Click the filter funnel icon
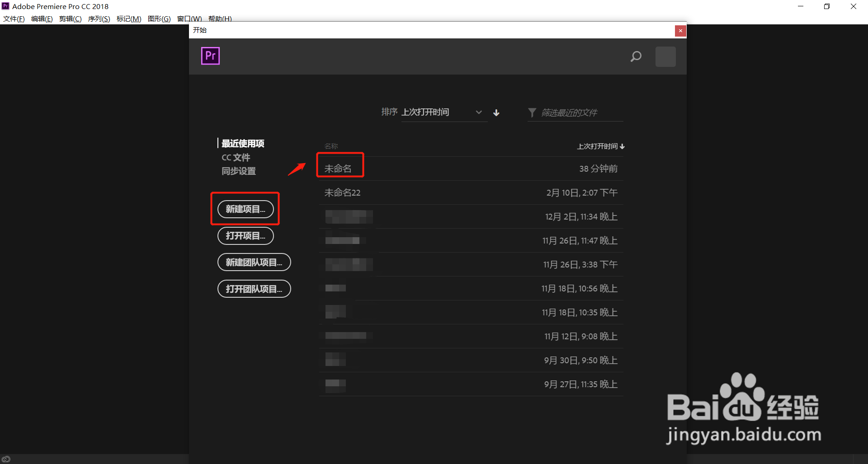The width and height of the screenshot is (868, 464). [x=532, y=112]
